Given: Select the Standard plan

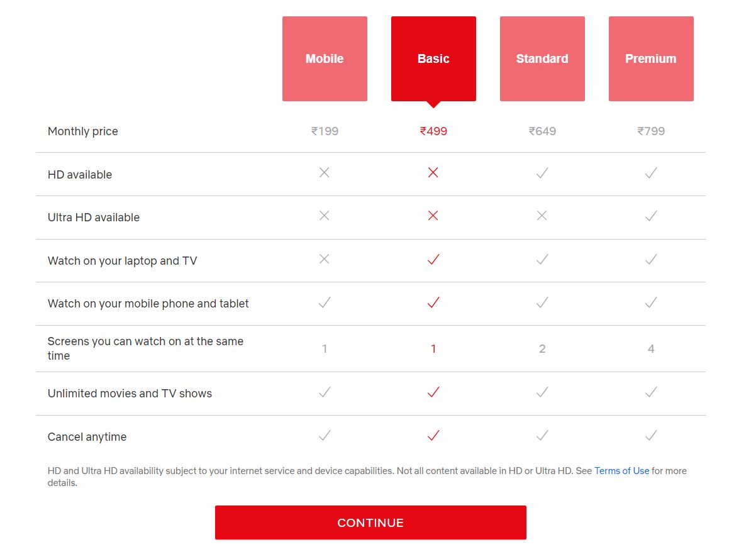Looking at the screenshot, I should point(542,58).
